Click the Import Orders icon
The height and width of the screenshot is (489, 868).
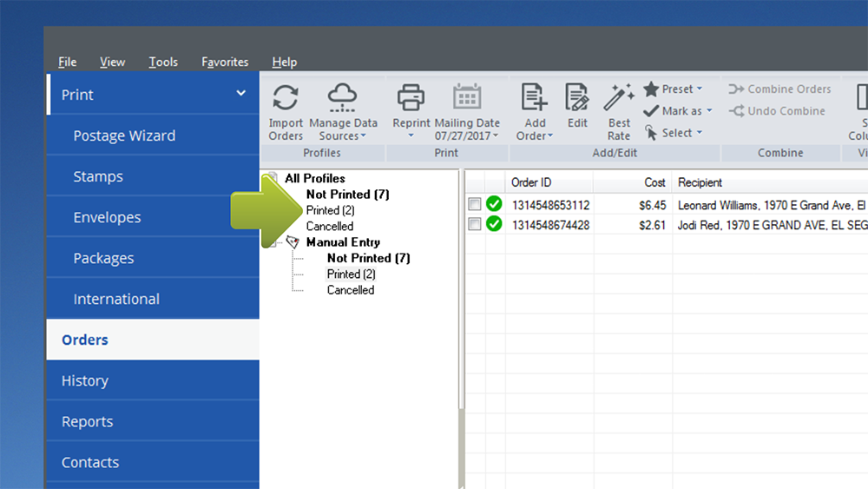pos(286,97)
